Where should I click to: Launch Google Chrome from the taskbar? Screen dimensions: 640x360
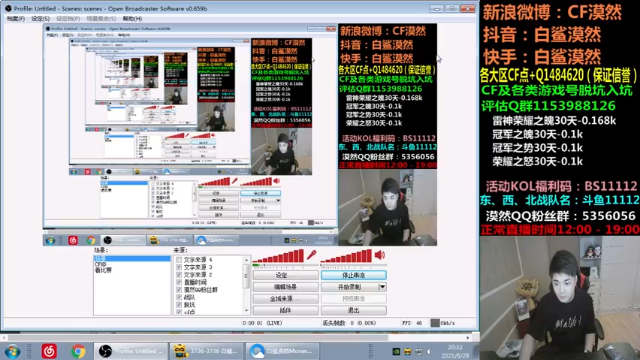[x=78, y=351]
